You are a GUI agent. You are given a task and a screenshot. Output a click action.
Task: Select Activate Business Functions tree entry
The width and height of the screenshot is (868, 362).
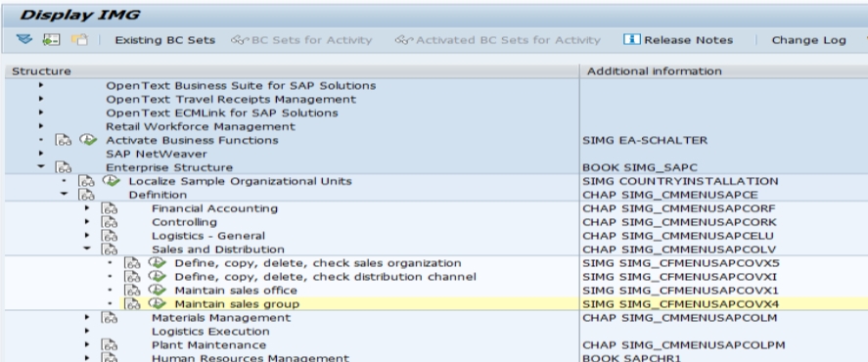tap(192, 140)
